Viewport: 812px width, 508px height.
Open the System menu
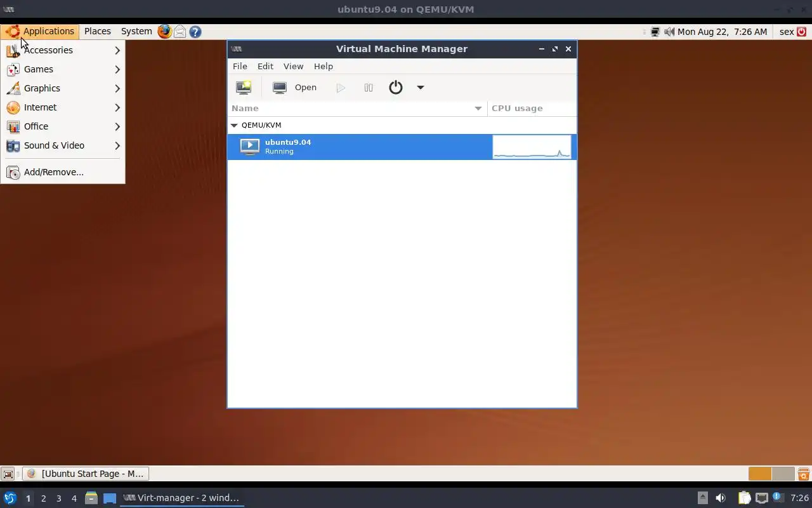(x=136, y=31)
